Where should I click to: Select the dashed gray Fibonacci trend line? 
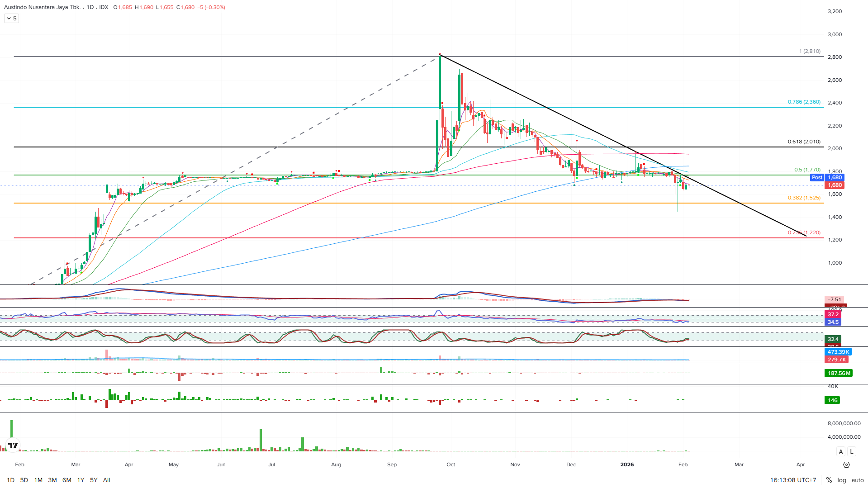coord(235,170)
